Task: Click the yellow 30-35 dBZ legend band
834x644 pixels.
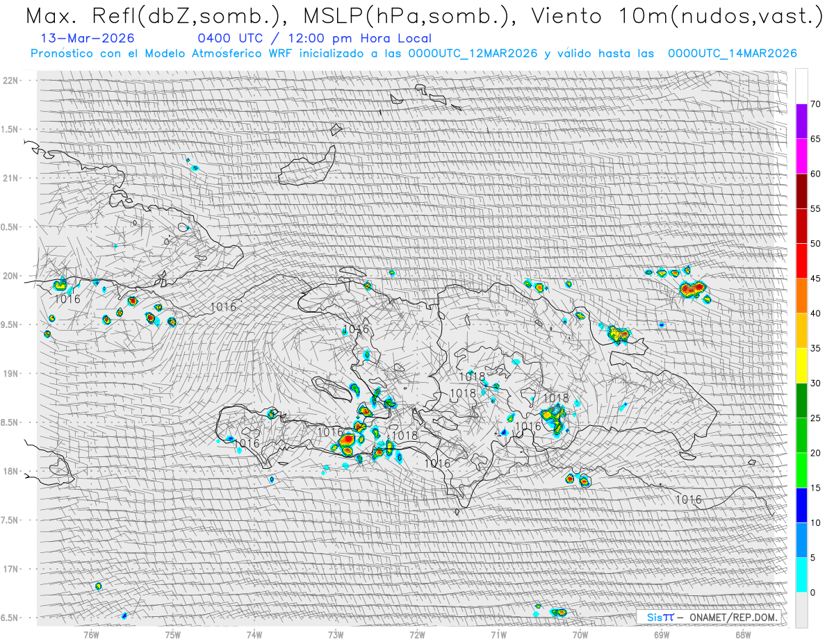Action: point(801,365)
